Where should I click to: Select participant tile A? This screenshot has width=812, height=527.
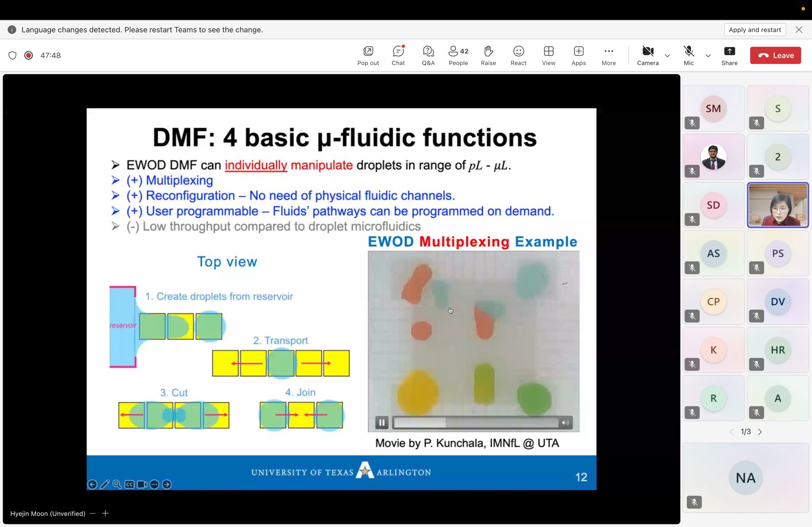pos(777,398)
